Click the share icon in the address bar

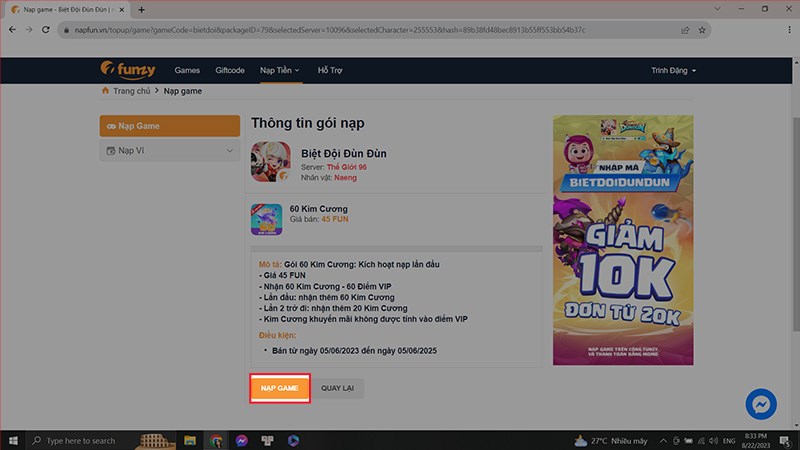coord(685,30)
